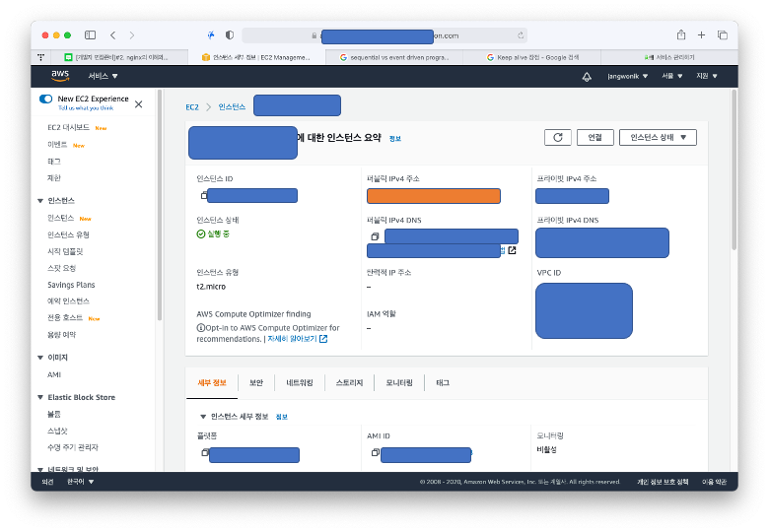Refresh the instance summary

[x=558, y=138]
